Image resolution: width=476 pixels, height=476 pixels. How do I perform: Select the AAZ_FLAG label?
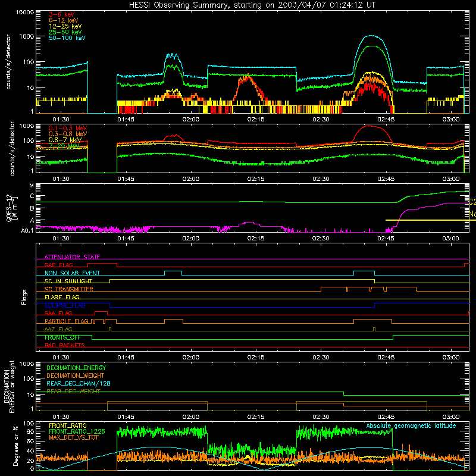tap(58, 329)
